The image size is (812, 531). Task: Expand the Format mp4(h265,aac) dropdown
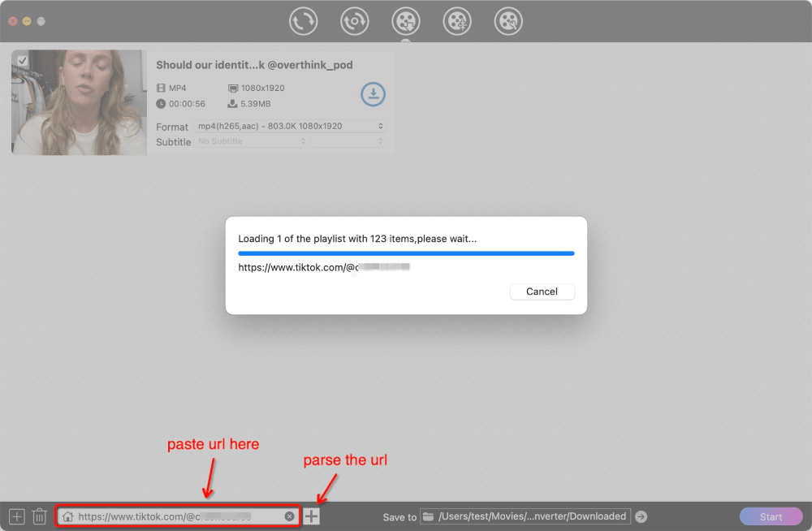pos(290,127)
